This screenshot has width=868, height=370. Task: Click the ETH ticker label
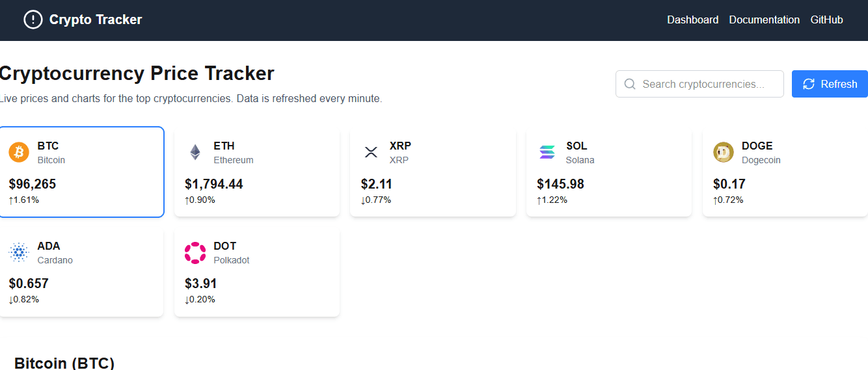[x=224, y=146]
